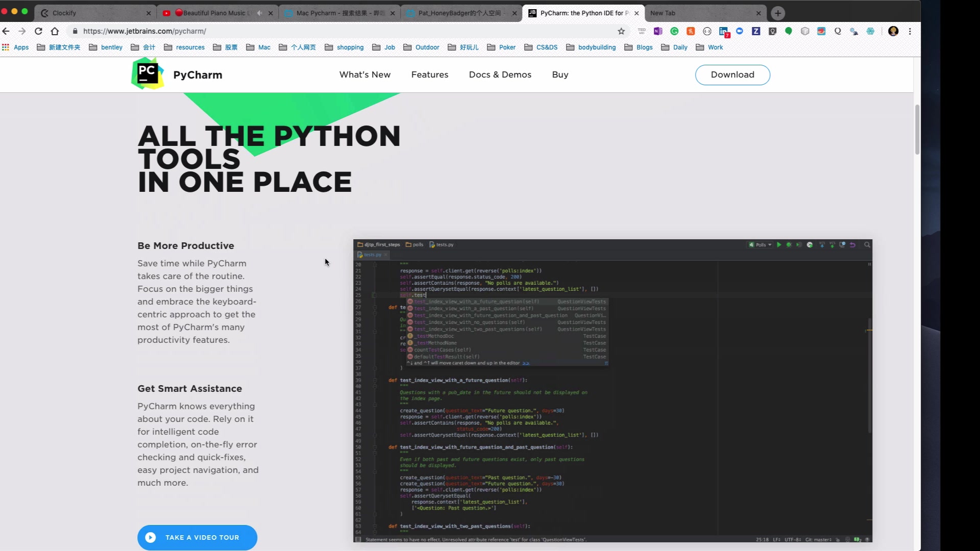Screen dimensions: 980x551
Task: Open the OneNote Web Clipper extension
Action: pos(658,31)
